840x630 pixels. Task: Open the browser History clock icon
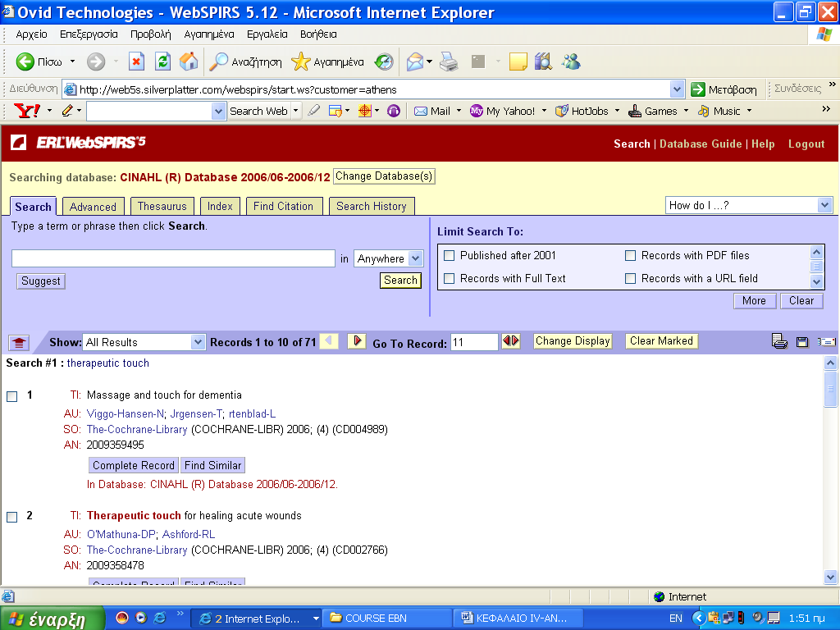point(384,62)
